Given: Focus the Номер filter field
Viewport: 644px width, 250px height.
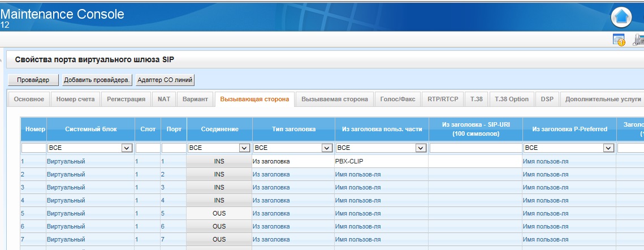Looking at the screenshot, I should click(34, 148).
